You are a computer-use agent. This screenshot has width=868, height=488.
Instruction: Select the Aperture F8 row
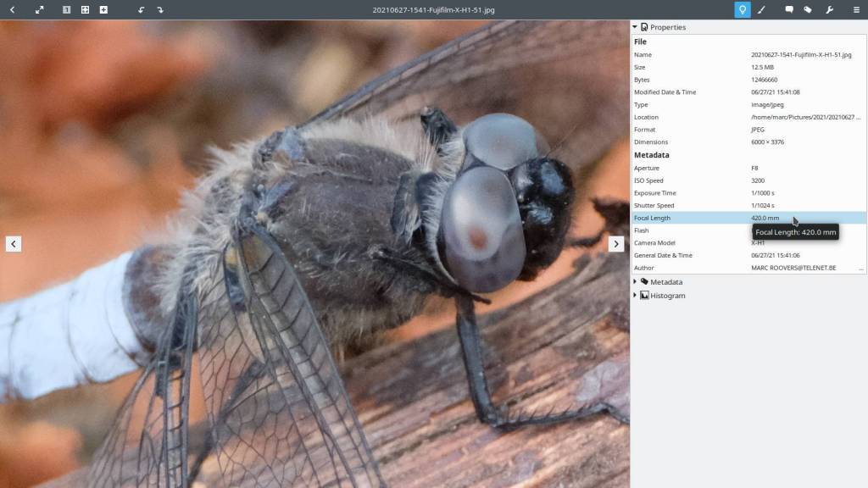[749, 168]
